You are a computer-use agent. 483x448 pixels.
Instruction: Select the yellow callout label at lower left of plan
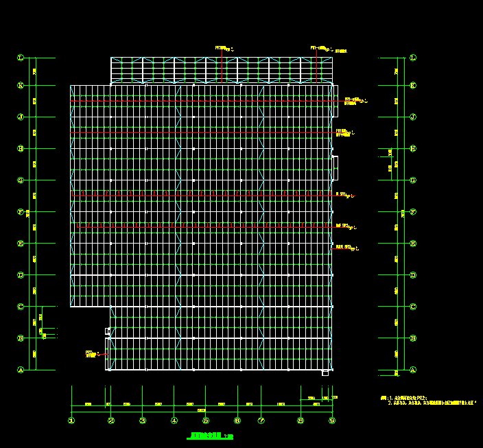[91, 354]
